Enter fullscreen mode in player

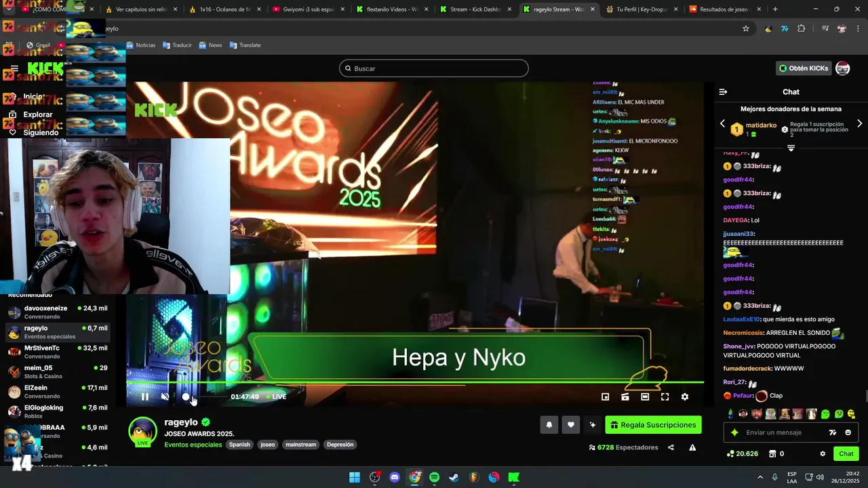coord(665,396)
